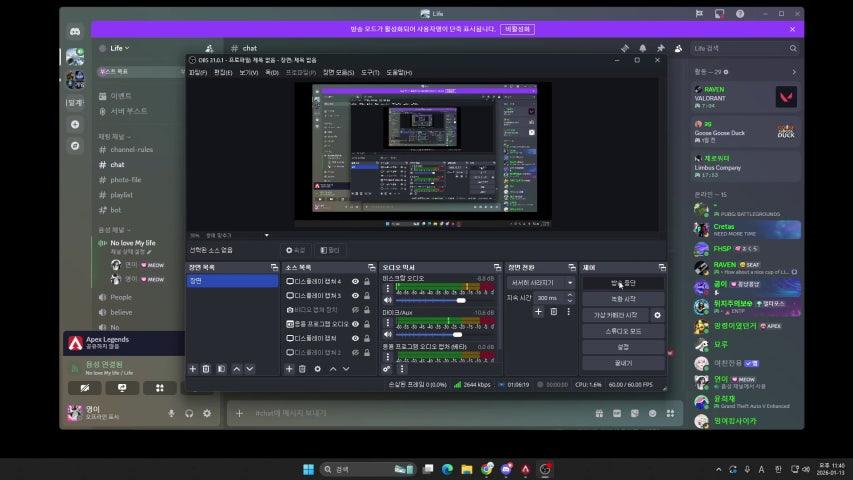
Task: Remove the selected scene with trash icon
Action: 206,369
